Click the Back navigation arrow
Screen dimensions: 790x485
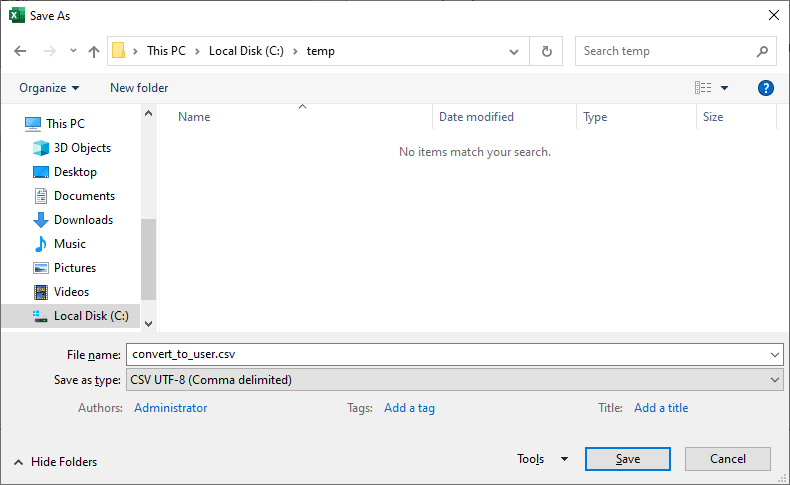click(x=20, y=51)
